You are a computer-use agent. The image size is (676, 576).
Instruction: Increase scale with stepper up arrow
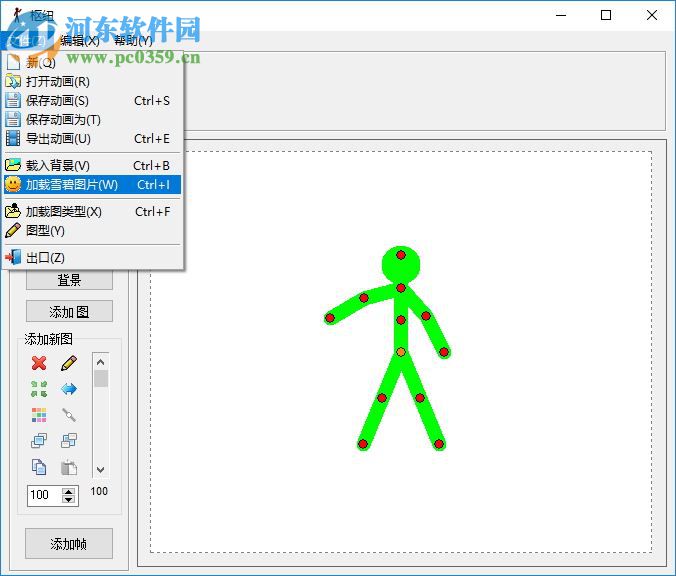(x=69, y=491)
